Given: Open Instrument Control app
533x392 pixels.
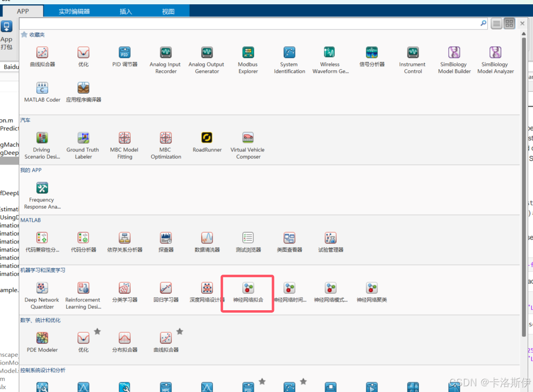Looking at the screenshot, I should pyautogui.click(x=413, y=60).
